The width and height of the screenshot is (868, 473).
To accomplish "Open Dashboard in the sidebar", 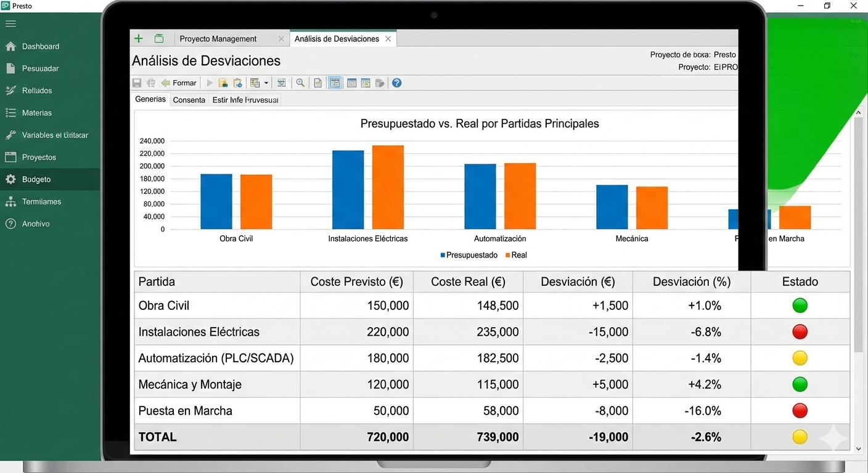I will (x=50, y=46).
